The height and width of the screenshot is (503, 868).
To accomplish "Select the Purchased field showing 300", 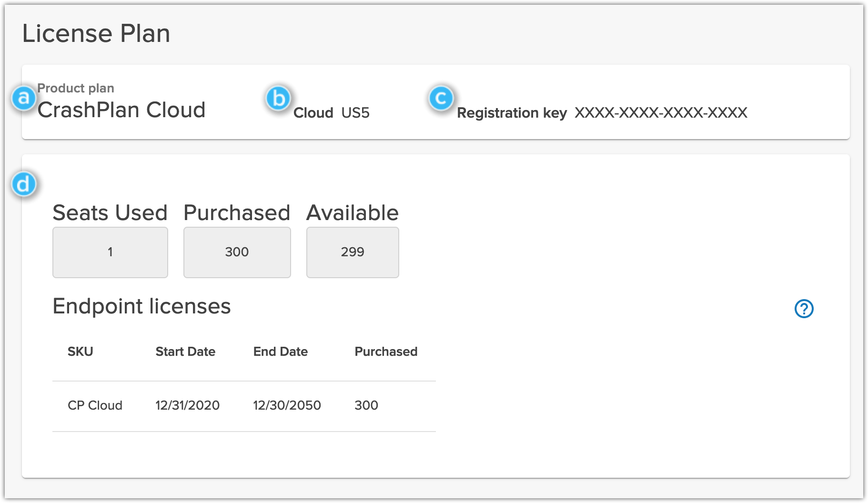I will pos(237,252).
